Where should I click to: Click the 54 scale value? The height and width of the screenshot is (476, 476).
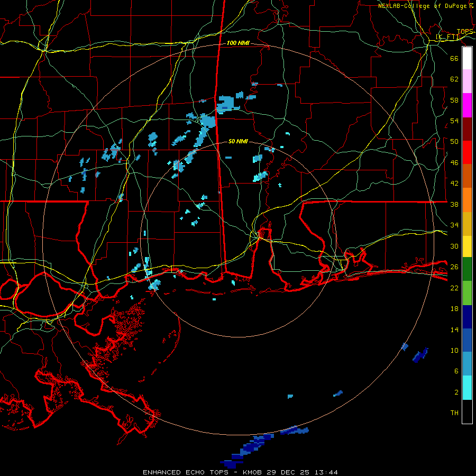click(454, 121)
